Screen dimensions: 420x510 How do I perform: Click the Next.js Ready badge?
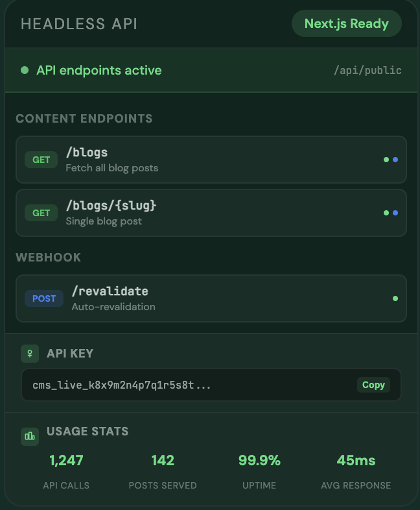(346, 24)
